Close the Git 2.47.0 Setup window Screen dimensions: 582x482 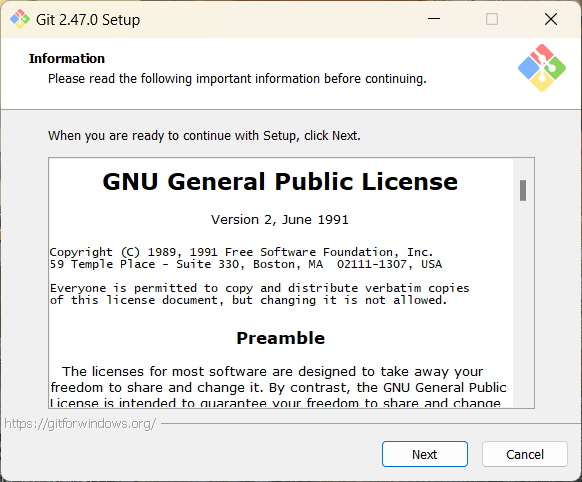tap(551, 19)
